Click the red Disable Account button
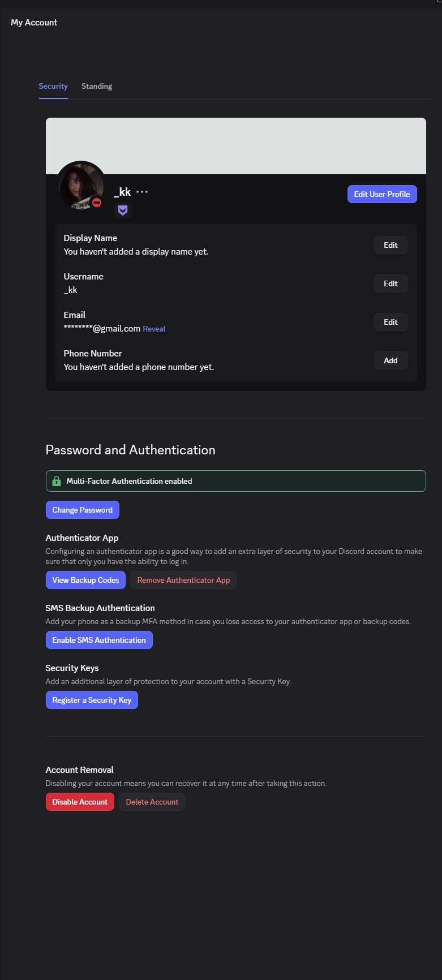This screenshot has height=980, width=442. [80, 802]
